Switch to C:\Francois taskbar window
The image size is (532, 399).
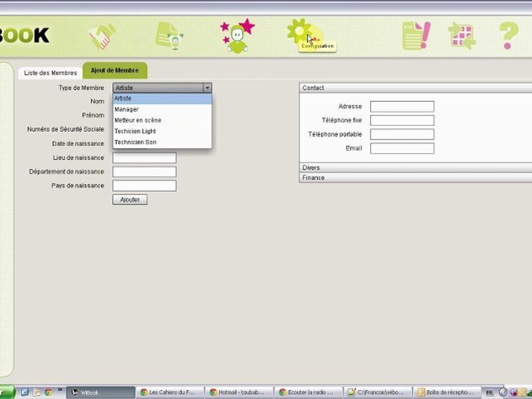point(377,392)
